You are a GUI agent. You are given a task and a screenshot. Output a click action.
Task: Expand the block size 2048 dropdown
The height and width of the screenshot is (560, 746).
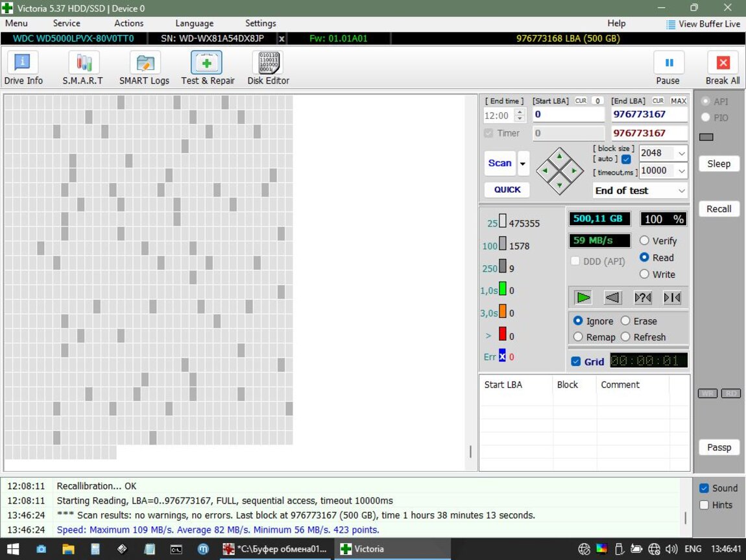(681, 153)
